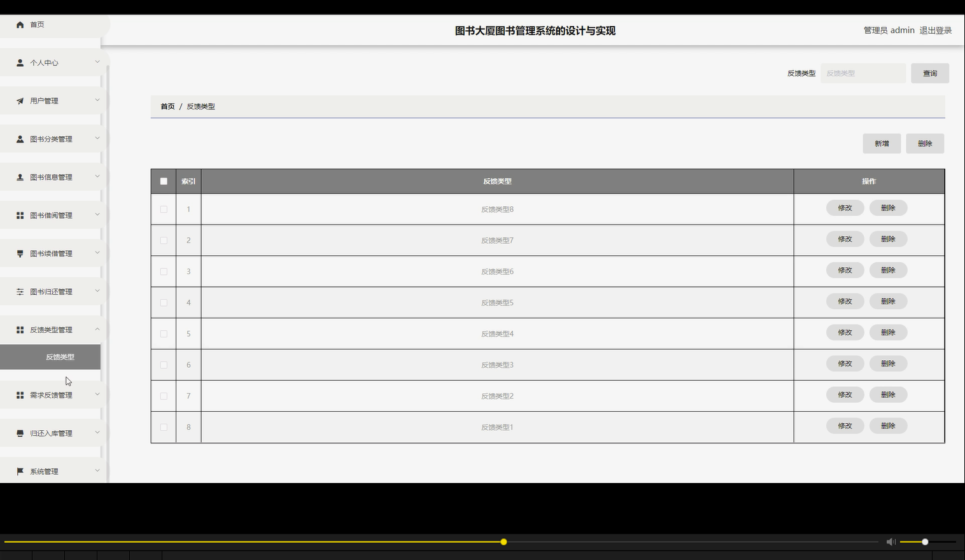Expand the 归还入库管理 chevron

97,432
